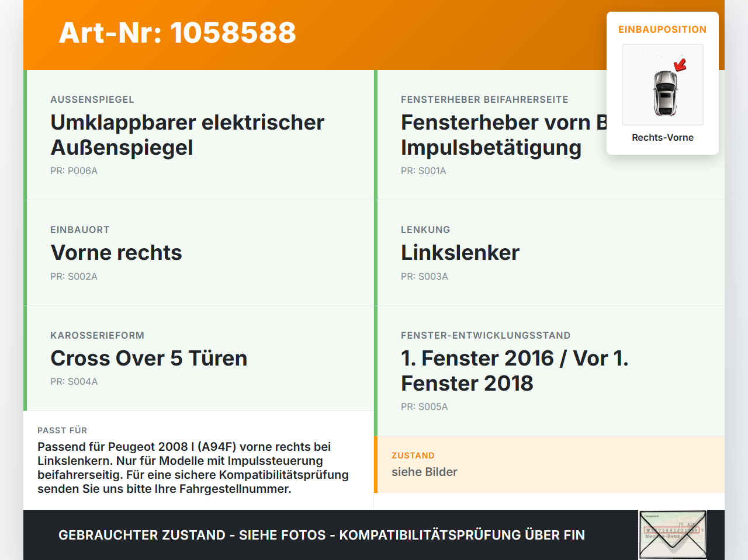
Task: Click the Rechts-Vorne caption
Action: click(663, 137)
